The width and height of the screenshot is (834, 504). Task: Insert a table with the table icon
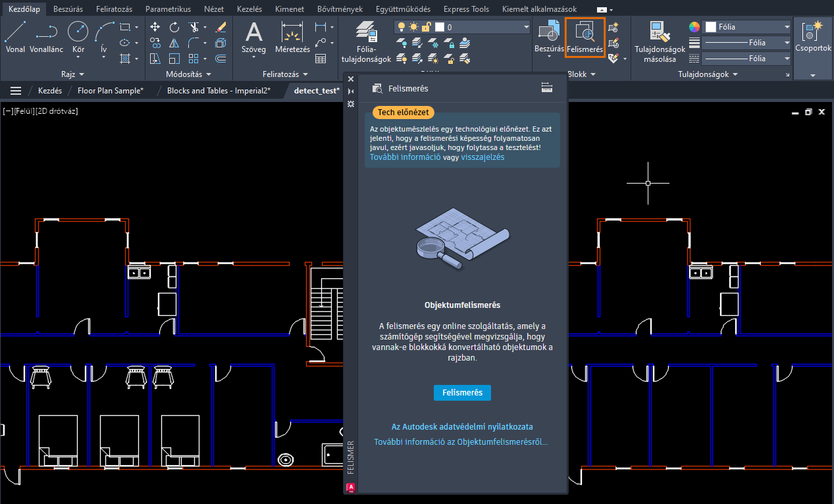coord(321,59)
